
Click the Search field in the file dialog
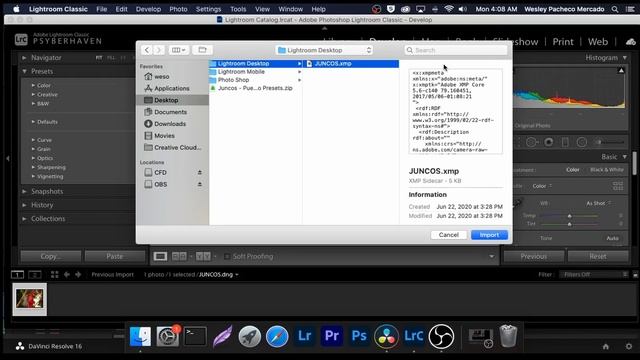(456, 50)
